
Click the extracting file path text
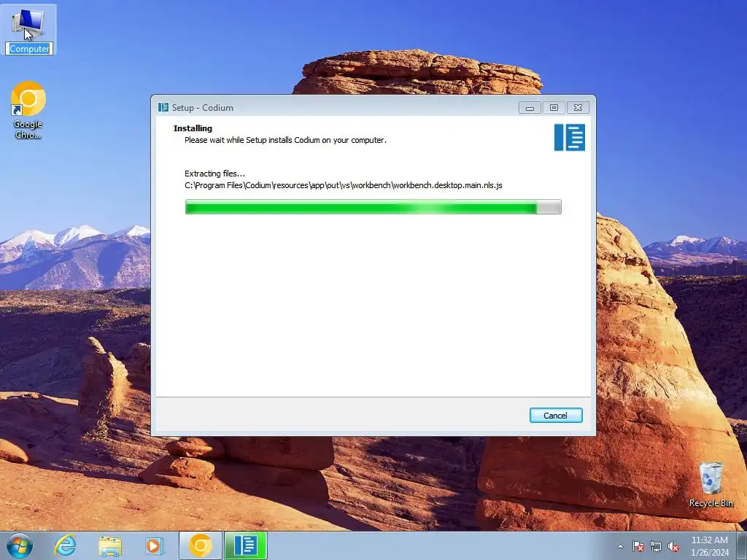point(344,185)
